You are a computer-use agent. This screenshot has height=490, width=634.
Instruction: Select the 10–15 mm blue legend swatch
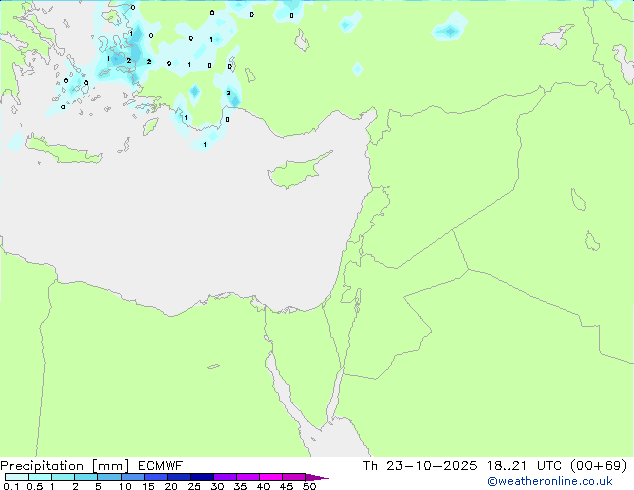pyautogui.click(x=133, y=477)
